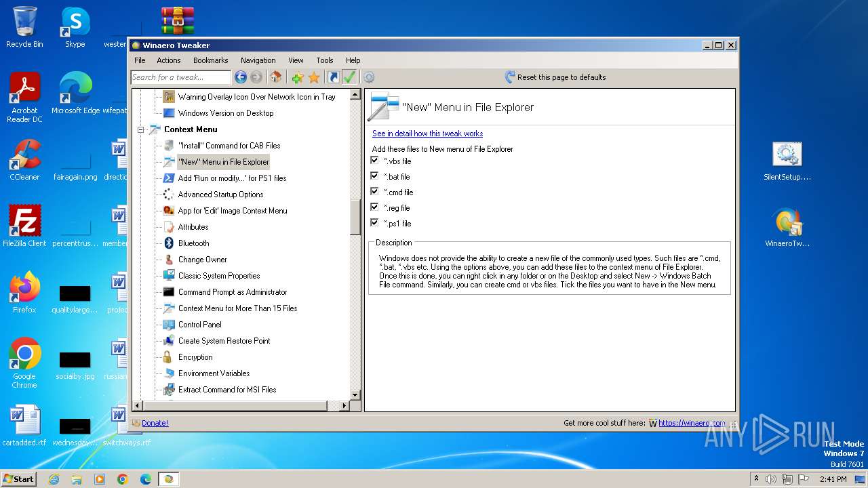Open 'See in detail how this tweak works'
This screenshot has height=488, width=868.
point(427,134)
